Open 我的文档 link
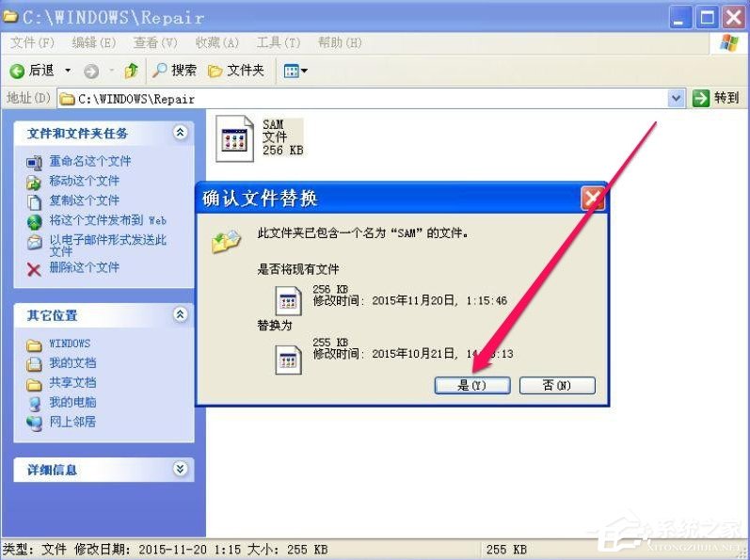750x560 pixels. (x=72, y=363)
